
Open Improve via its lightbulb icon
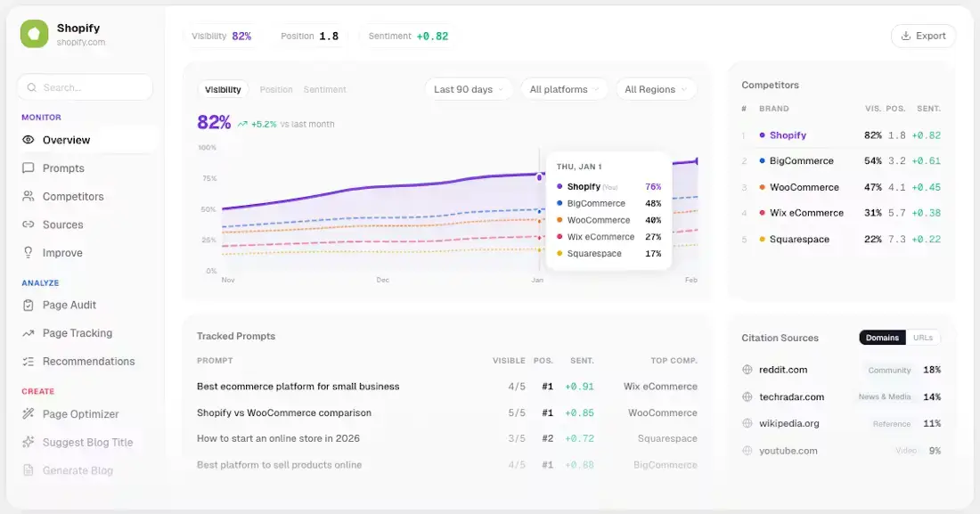pyautogui.click(x=29, y=253)
